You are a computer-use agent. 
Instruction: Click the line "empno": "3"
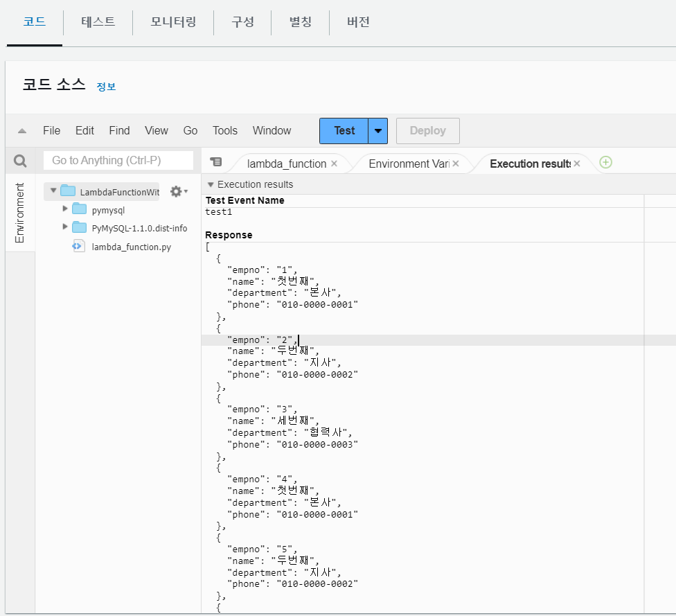(x=262, y=410)
